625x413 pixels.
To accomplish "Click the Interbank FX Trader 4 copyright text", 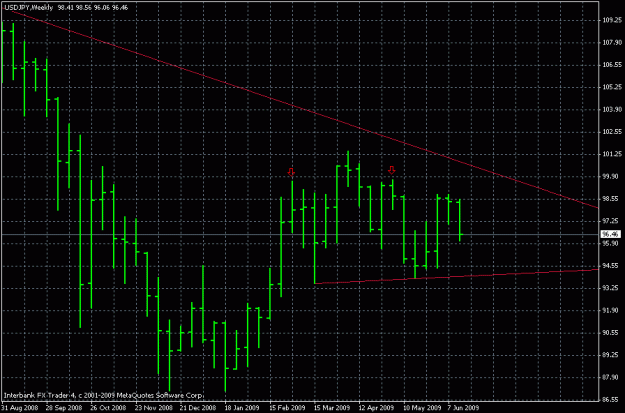I will 103,395.
